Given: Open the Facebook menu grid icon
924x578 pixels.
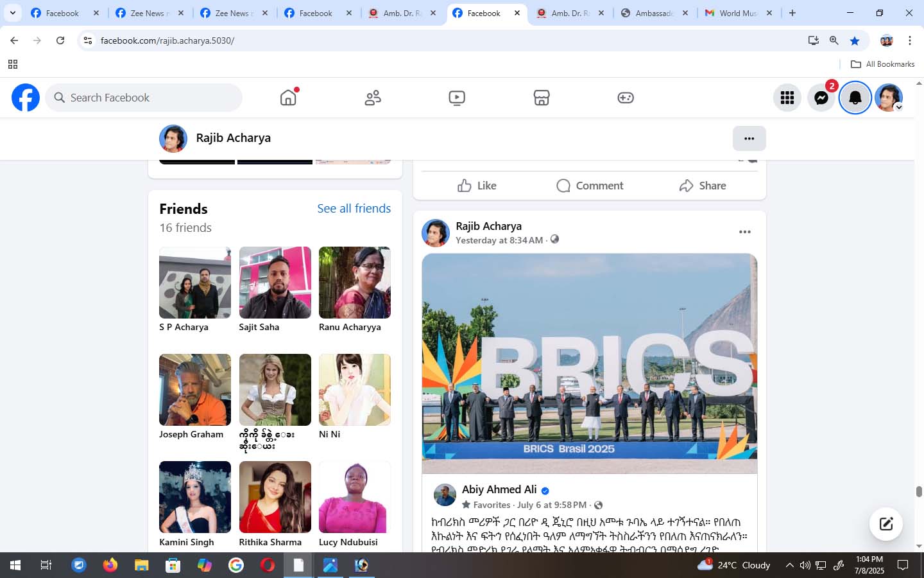Looking at the screenshot, I should click(x=787, y=98).
